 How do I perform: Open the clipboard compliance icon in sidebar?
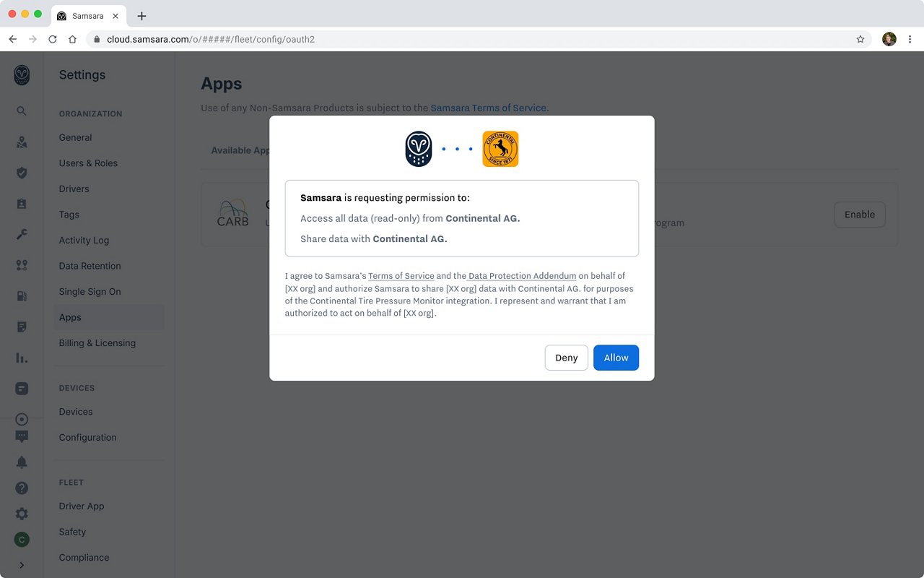tap(22, 204)
